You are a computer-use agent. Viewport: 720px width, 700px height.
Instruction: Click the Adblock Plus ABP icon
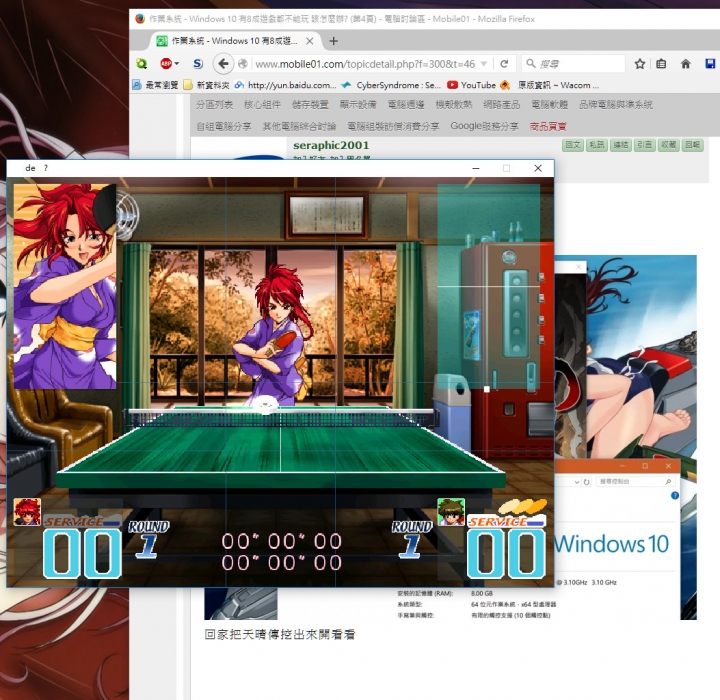[166, 64]
